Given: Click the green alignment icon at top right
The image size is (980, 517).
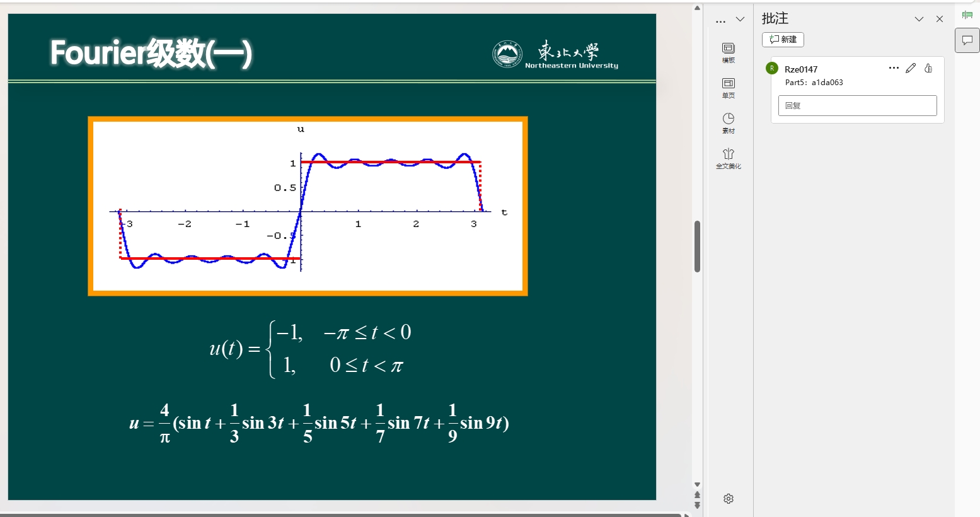Looking at the screenshot, I should pyautogui.click(x=967, y=15).
